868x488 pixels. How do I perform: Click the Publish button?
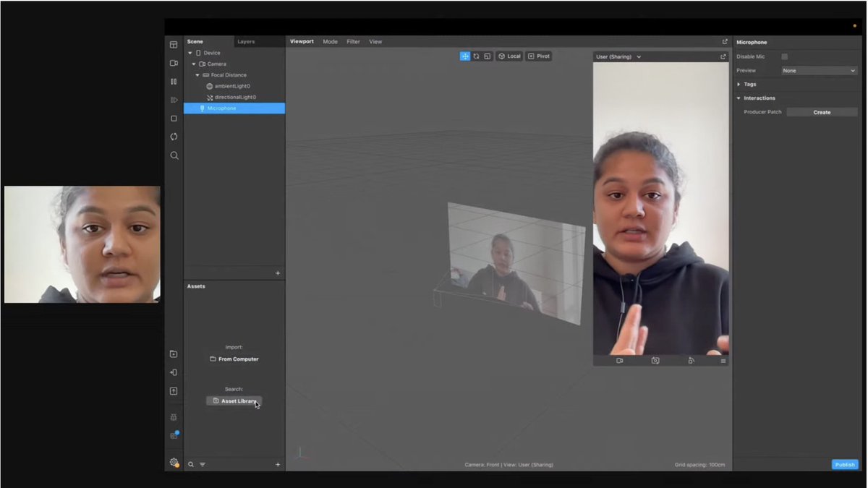click(845, 465)
